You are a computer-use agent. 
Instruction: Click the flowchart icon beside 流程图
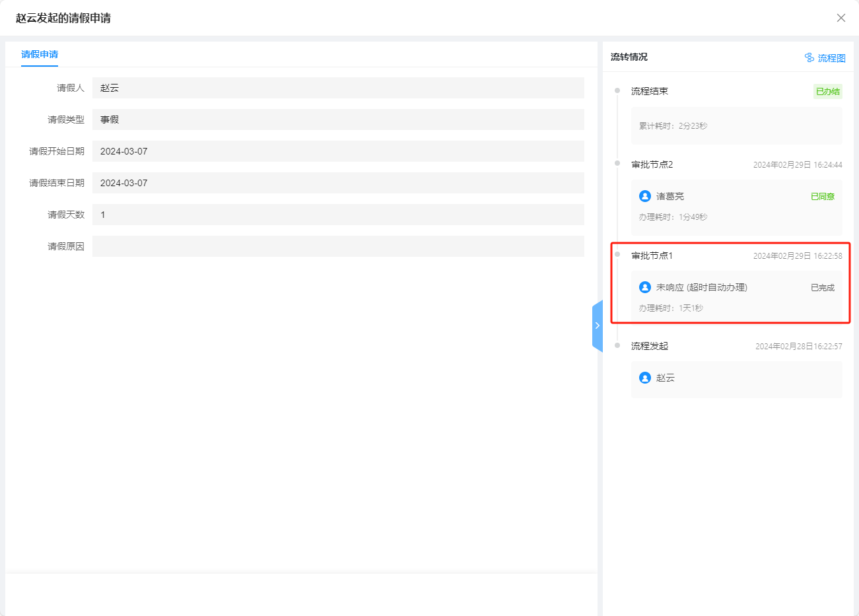[x=809, y=57]
